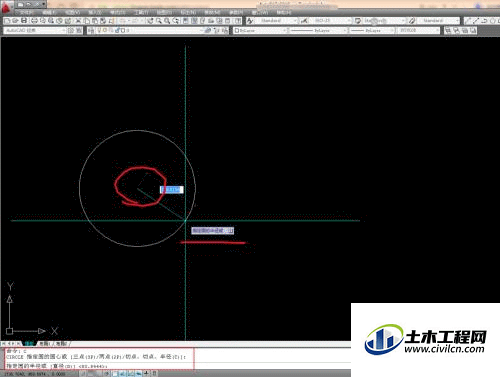The height and width of the screenshot is (377, 500).
Task: Click the dynamic radius input box
Action: tap(171, 190)
